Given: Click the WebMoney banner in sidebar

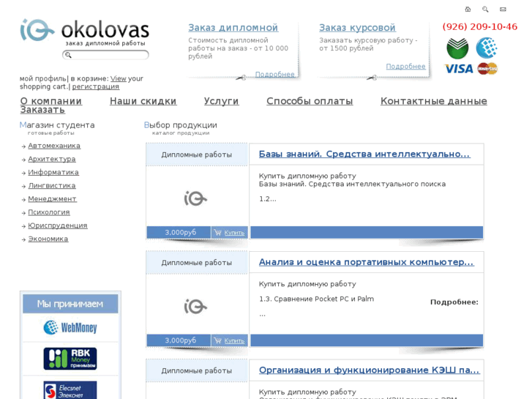Looking at the screenshot, I should (x=70, y=327).
